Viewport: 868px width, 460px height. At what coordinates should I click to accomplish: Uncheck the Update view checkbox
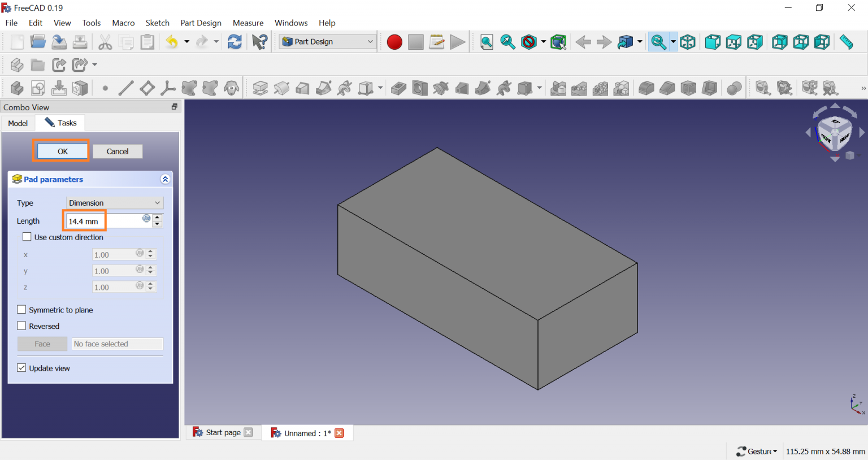(22, 368)
